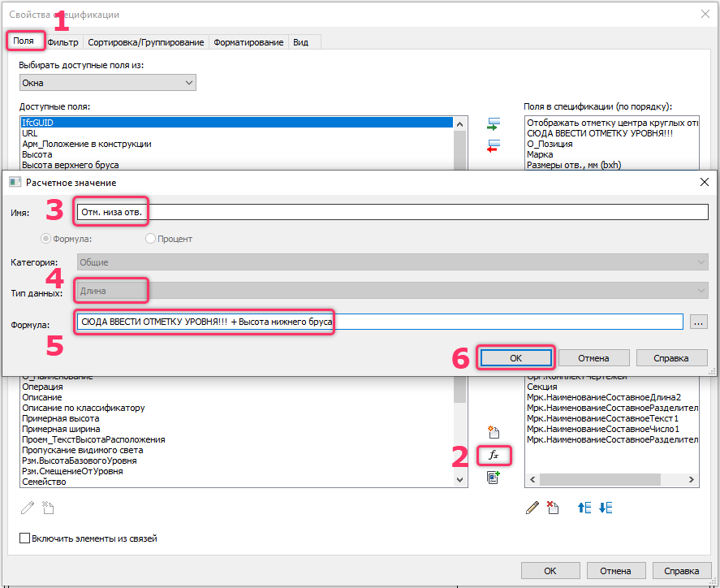This screenshot has width=720, height=588.
Task: Click the combine parameters icon below fx
Action: [x=494, y=478]
